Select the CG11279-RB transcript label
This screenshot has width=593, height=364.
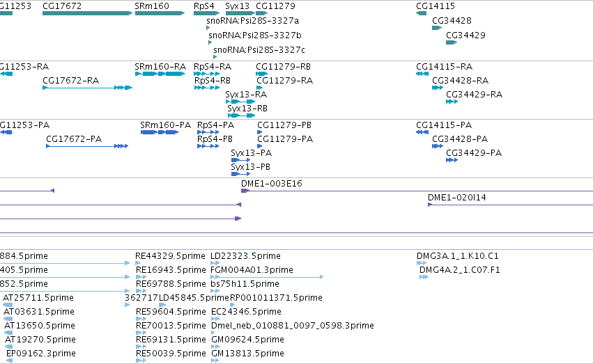tap(284, 66)
